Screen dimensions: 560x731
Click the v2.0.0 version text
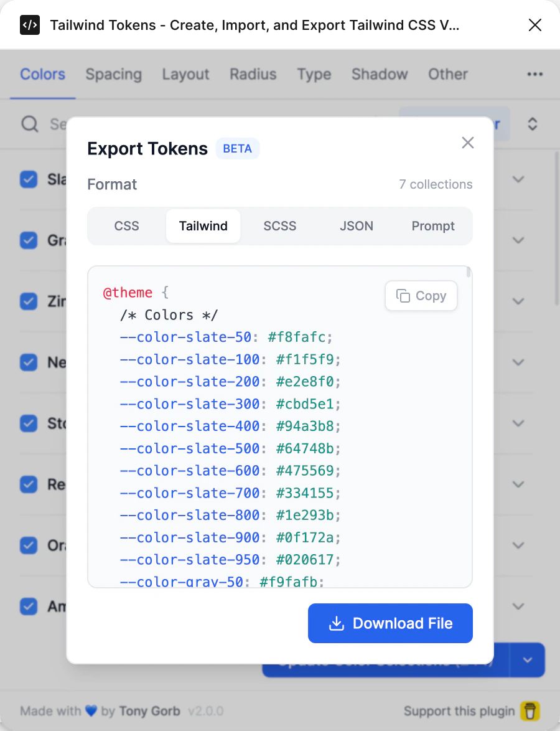[206, 711]
